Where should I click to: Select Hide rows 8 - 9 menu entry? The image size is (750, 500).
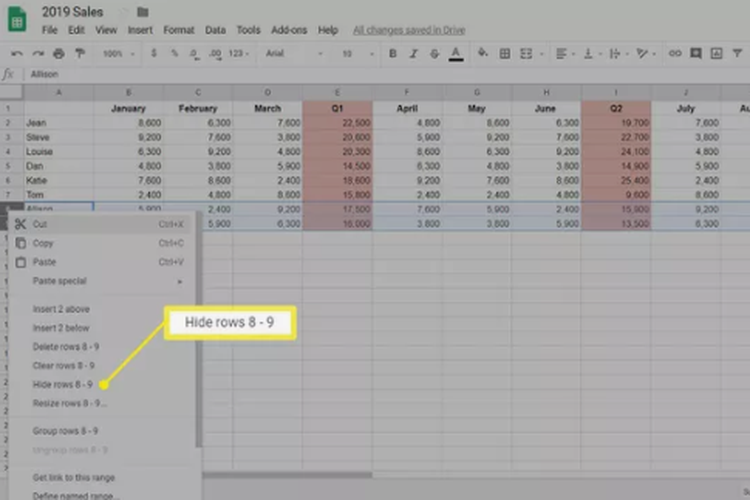pos(63,385)
